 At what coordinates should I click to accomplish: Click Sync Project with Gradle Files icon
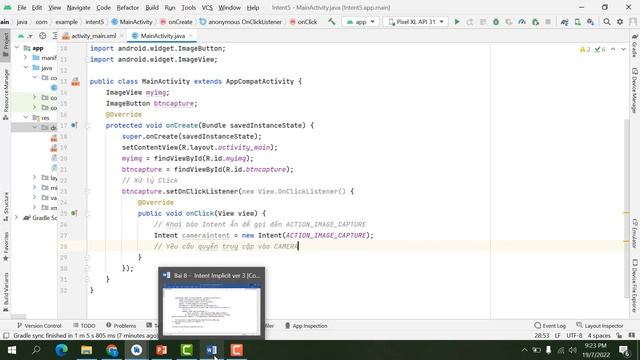564,22
